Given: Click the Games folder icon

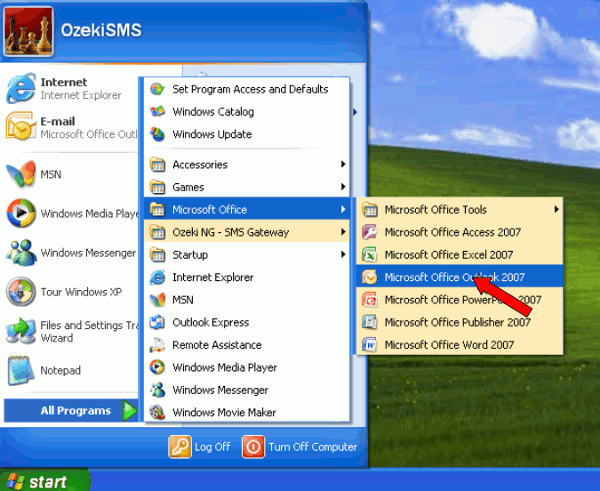Looking at the screenshot, I should point(157,187).
